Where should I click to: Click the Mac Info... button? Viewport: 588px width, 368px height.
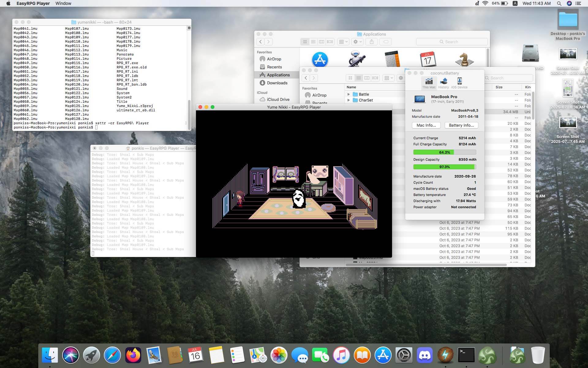click(x=426, y=125)
